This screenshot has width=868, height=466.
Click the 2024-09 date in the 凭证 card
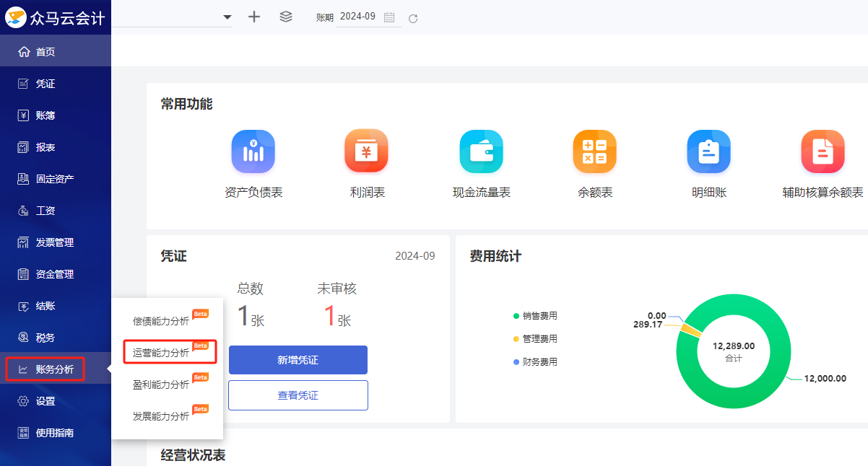click(415, 256)
